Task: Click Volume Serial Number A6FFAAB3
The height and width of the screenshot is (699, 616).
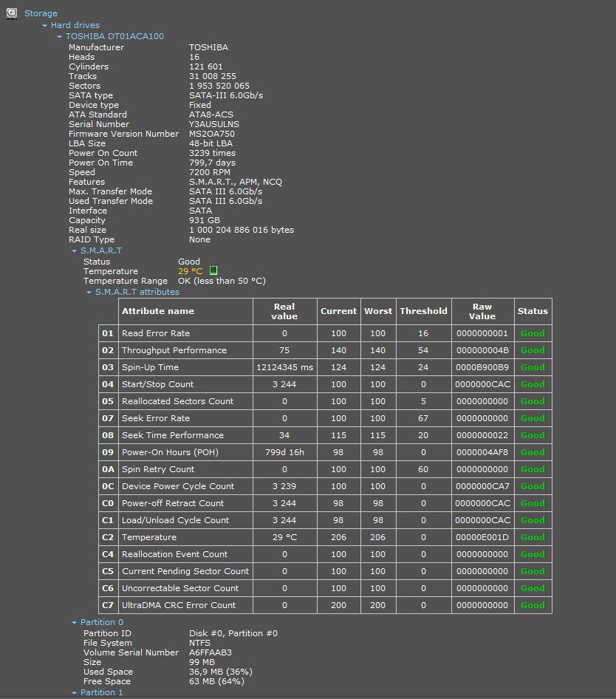Action: (x=211, y=652)
